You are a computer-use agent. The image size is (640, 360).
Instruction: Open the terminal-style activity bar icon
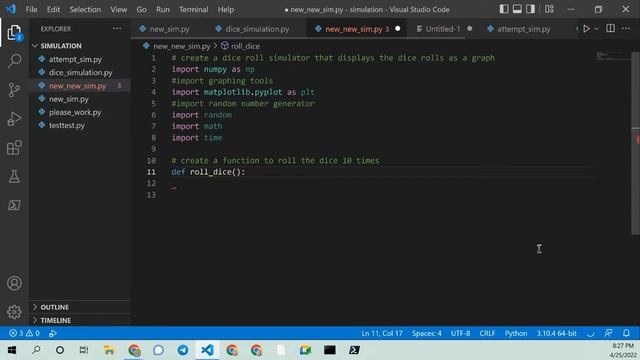tap(14, 205)
